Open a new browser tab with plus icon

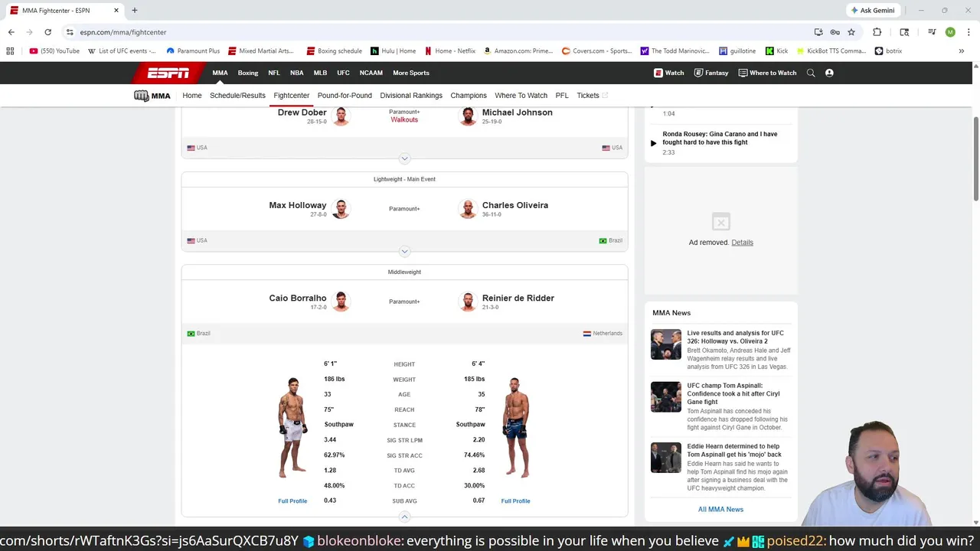[x=135, y=11]
